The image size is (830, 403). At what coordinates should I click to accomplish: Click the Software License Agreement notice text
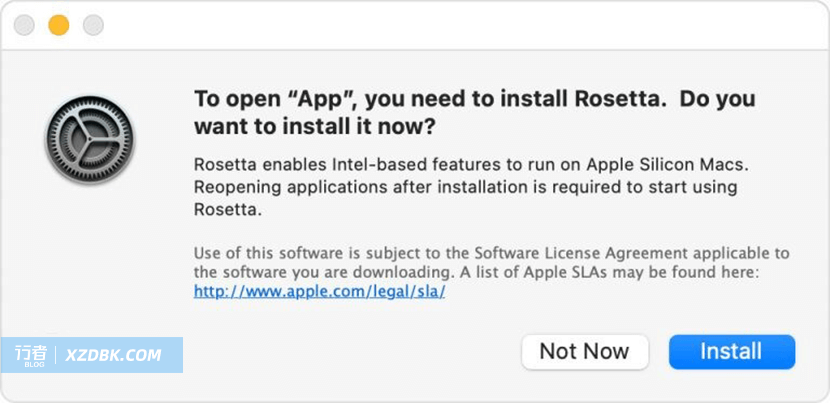(x=491, y=263)
